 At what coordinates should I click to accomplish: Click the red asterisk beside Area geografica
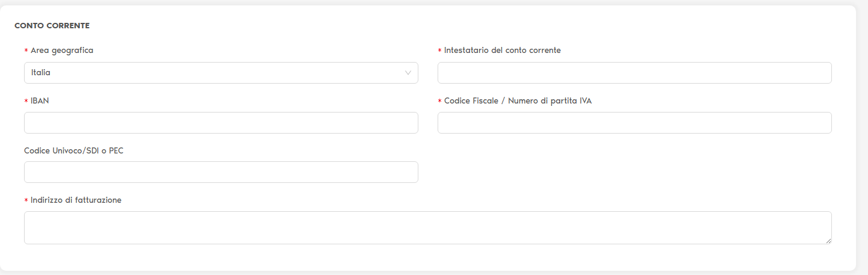(x=26, y=51)
